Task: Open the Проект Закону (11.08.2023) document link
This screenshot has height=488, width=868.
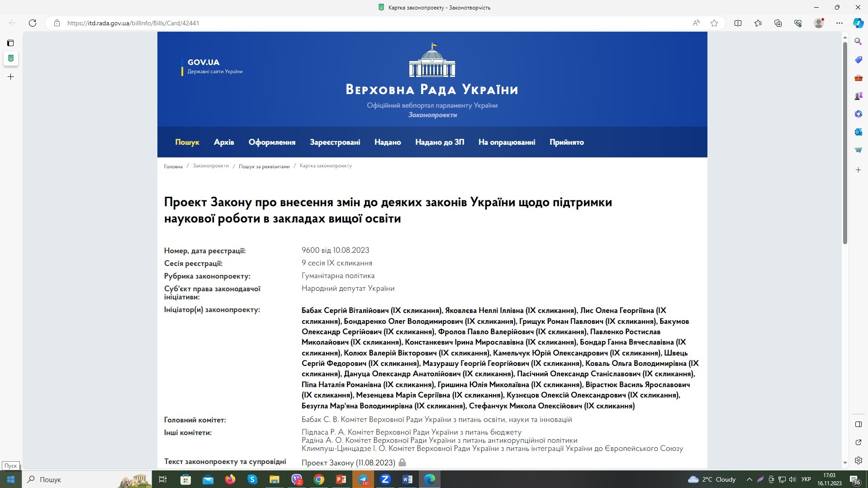Action: [x=348, y=463]
